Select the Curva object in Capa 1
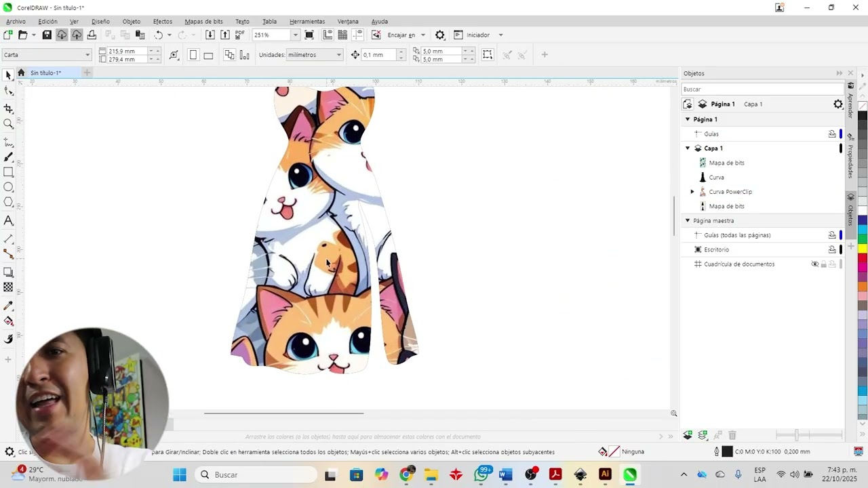Viewport: 868px width, 488px height. (716, 178)
